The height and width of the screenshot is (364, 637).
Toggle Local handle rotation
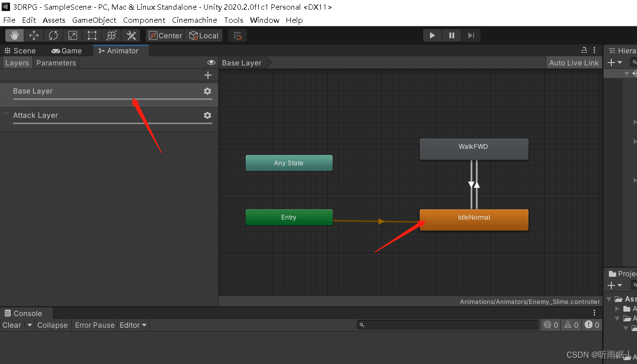pos(204,35)
